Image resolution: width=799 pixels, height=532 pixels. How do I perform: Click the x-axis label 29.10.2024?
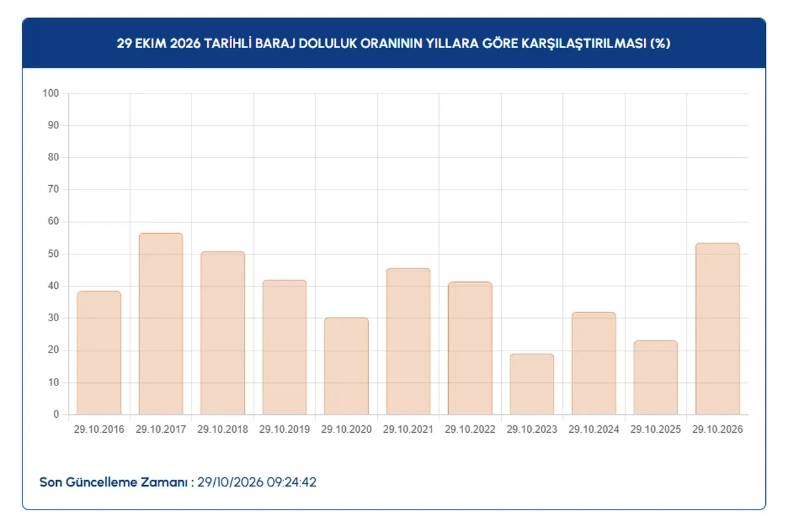click(x=594, y=430)
